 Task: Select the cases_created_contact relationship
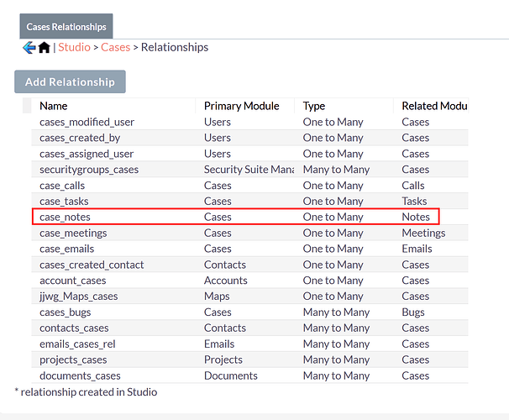pyautogui.click(x=92, y=265)
